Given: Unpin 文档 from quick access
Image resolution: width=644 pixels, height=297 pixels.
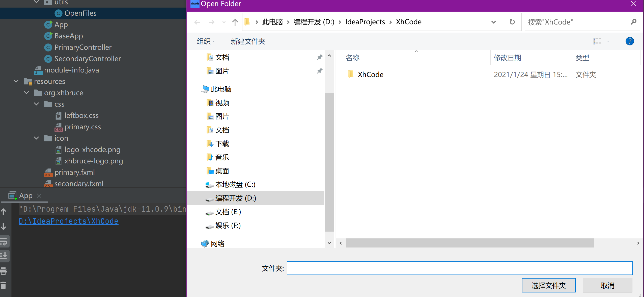Looking at the screenshot, I should [319, 57].
